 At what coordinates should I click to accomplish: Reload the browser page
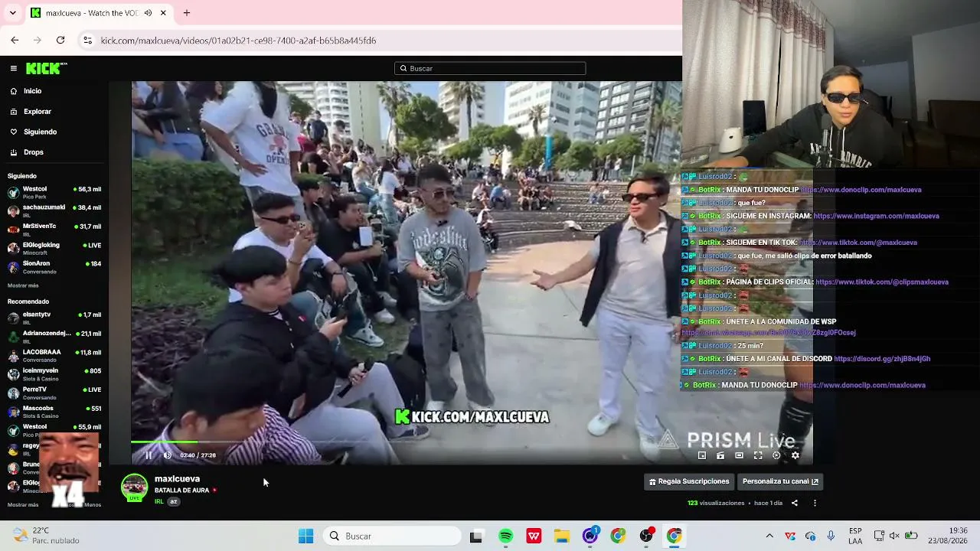tap(60, 40)
